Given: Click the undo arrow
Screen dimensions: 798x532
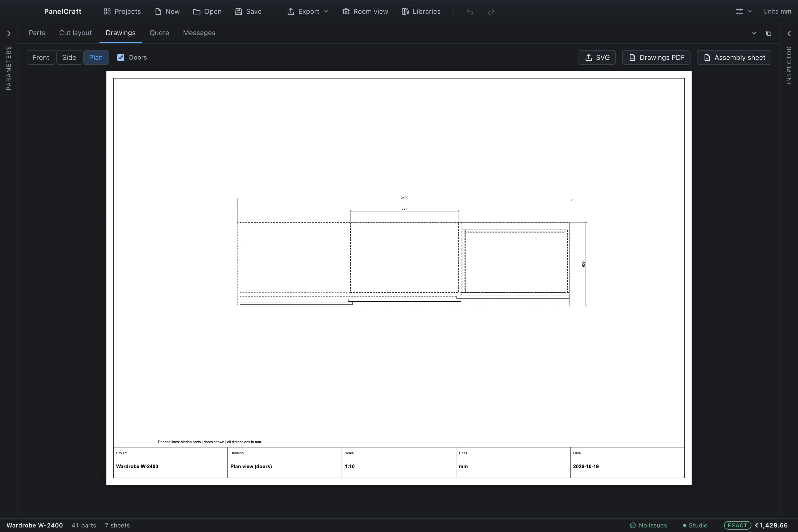Looking at the screenshot, I should click(x=470, y=12).
